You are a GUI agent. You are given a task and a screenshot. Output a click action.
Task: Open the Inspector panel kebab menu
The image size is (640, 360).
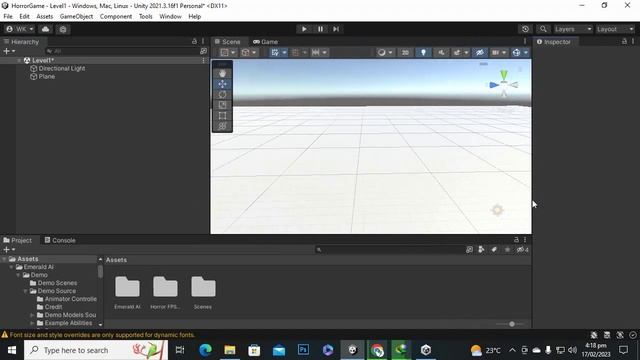click(633, 42)
